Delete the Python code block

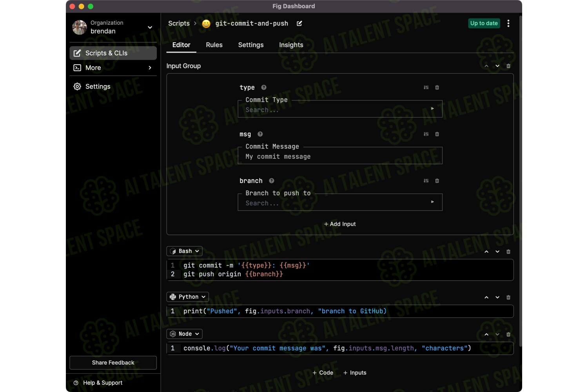(x=508, y=298)
